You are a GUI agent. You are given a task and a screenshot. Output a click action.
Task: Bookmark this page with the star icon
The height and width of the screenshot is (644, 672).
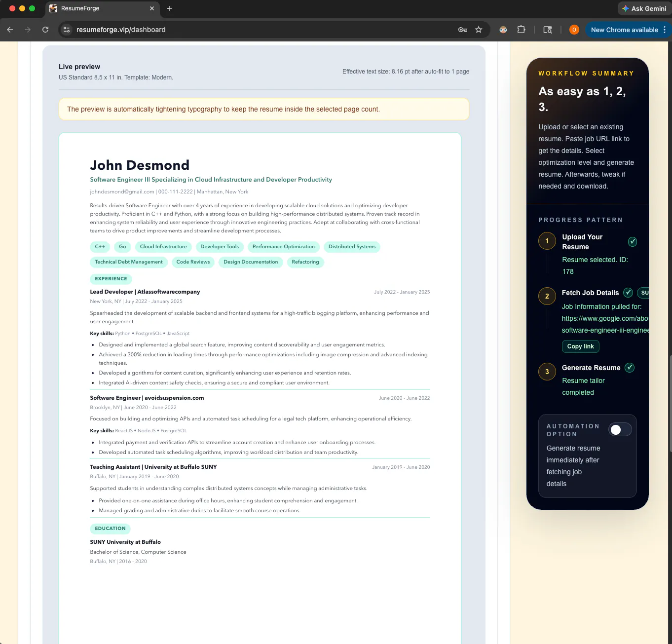(x=479, y=30)
